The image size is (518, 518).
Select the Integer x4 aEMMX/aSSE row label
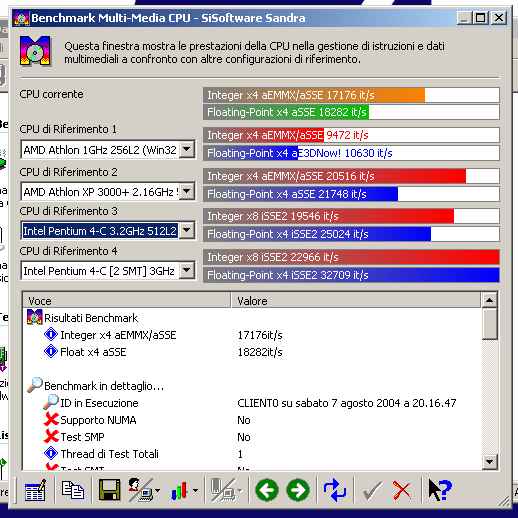coord(118,335)
